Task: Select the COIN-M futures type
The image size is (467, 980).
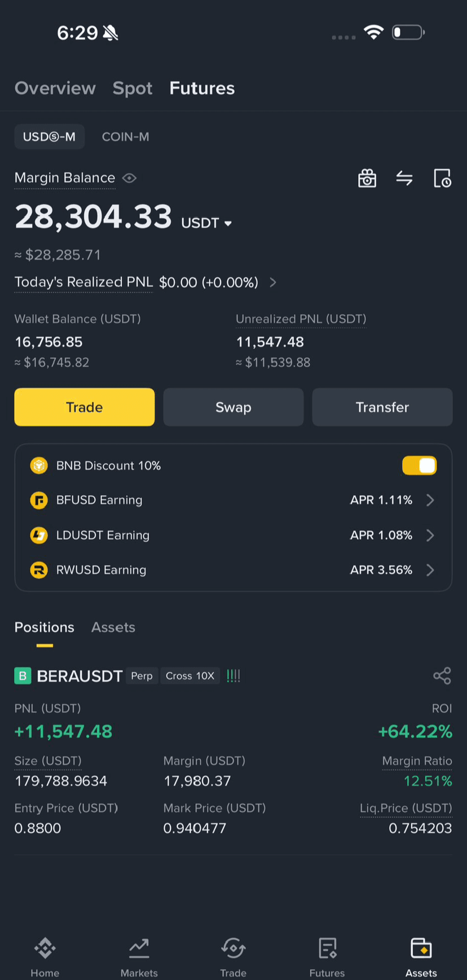Action: pos(125,137)
